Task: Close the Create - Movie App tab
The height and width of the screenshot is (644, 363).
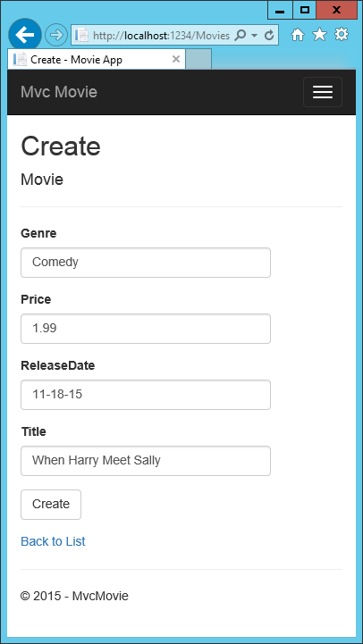Action: pyautogui.click(x=176, y=60)
